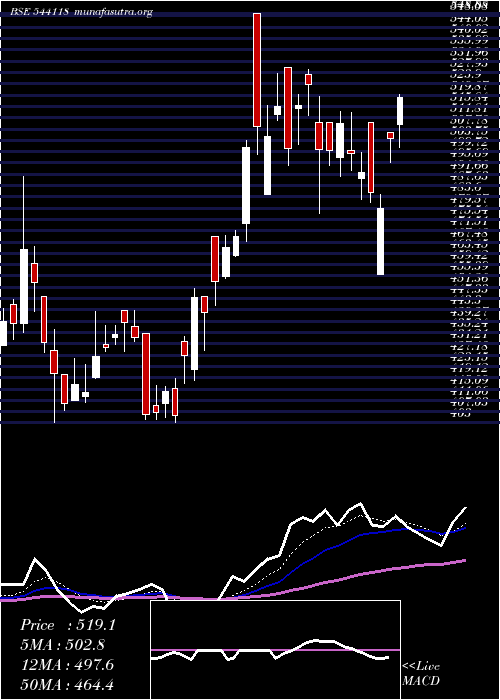
Task: Click the 439.27 price axis label
Action: 468,313
